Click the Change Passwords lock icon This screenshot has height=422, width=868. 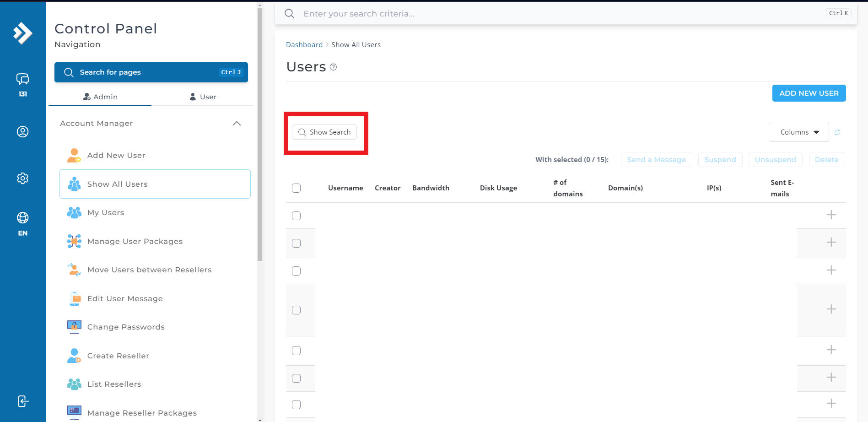(x=74, y=327)
